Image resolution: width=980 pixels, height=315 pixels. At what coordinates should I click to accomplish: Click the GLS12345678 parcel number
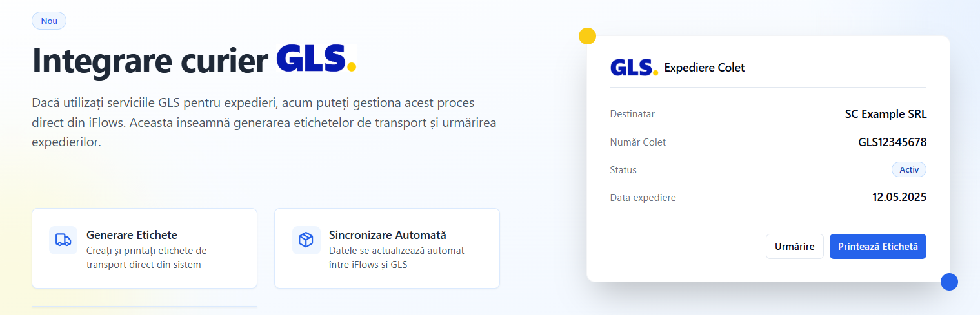892,142
